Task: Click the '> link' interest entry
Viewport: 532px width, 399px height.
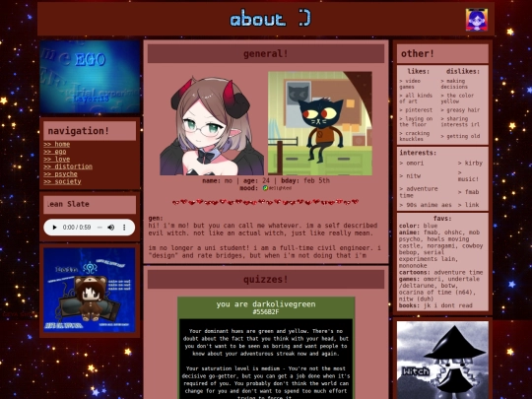Action: 469,205
